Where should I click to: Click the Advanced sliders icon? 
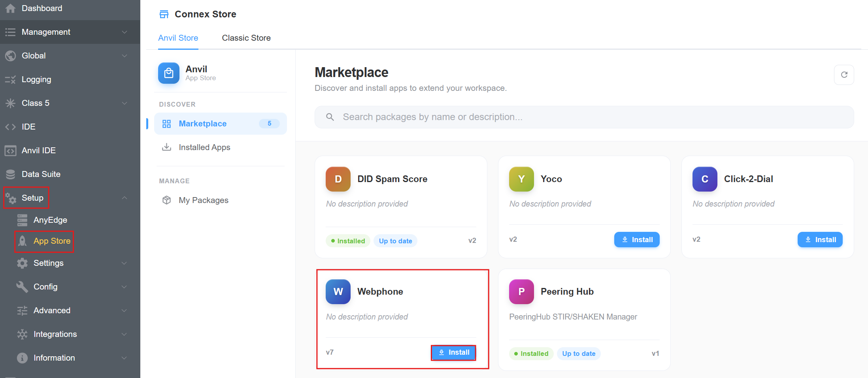(x=23, y=310)
